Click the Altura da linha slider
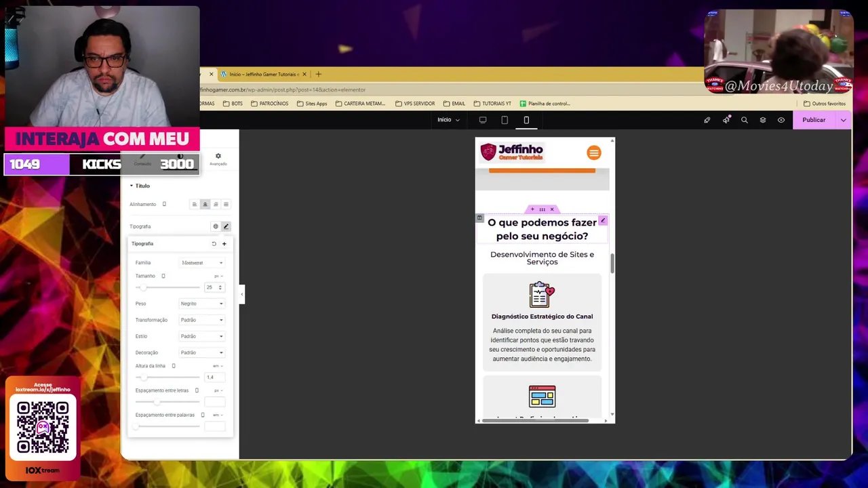 [167, 378]
